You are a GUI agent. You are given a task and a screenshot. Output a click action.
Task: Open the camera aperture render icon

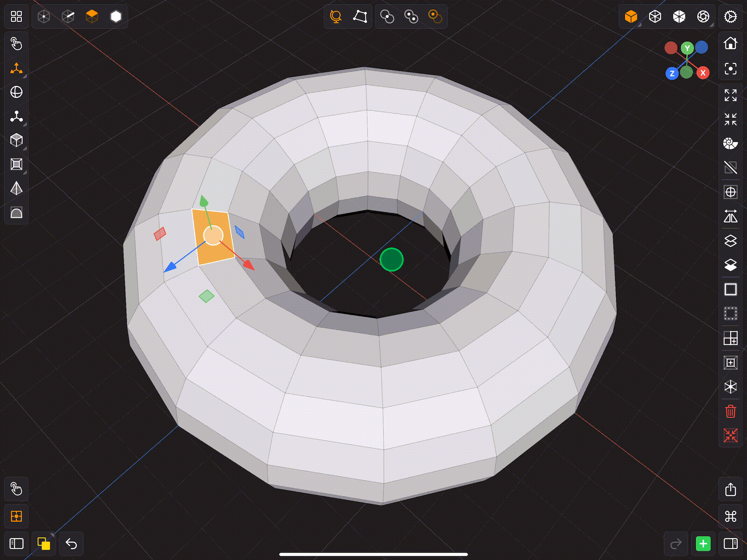point(703,16)
